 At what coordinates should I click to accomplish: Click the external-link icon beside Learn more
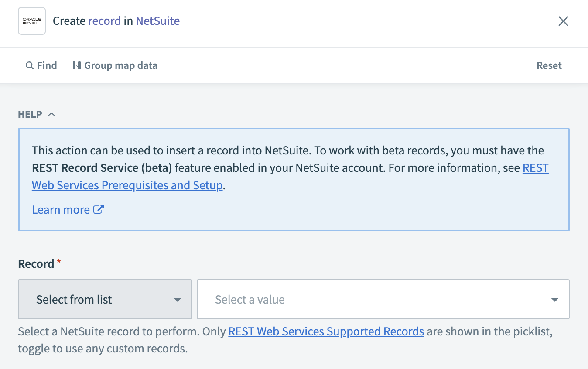[x=99, y=209]
